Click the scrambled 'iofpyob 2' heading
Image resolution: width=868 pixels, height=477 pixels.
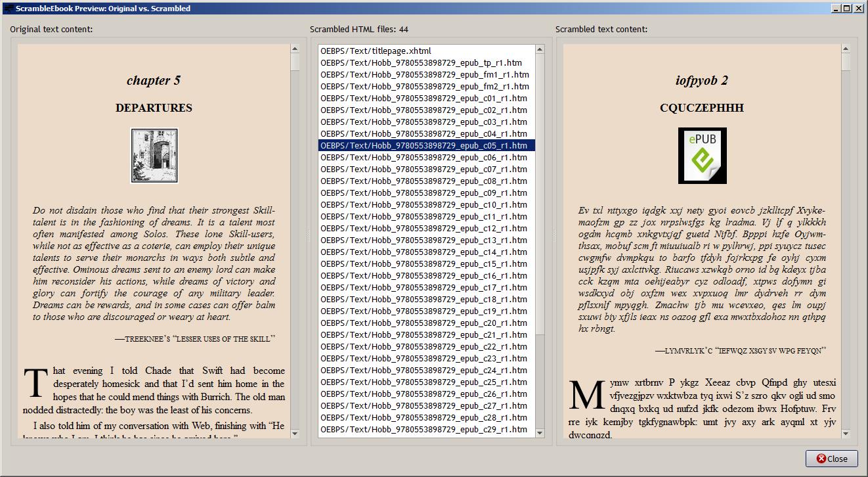click(702, 81)
